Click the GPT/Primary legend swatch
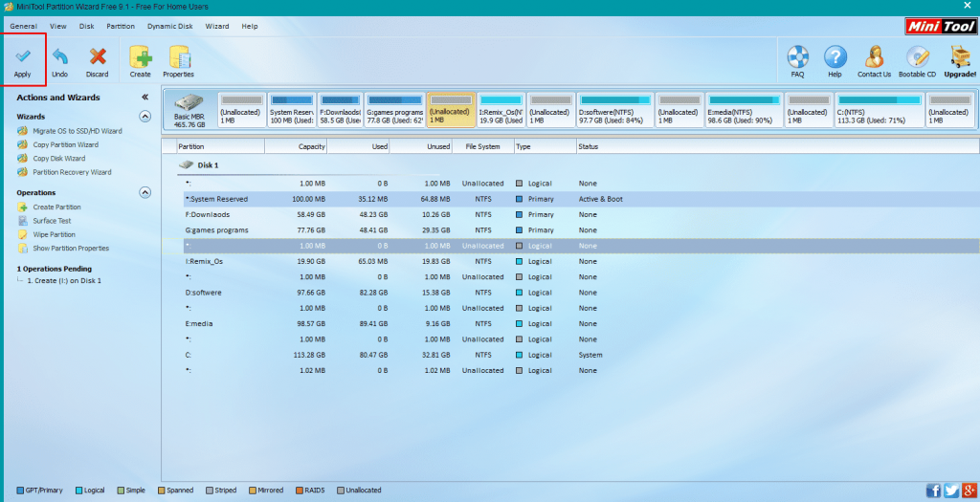Screen dimensions: 980x502 coord(20,491)
